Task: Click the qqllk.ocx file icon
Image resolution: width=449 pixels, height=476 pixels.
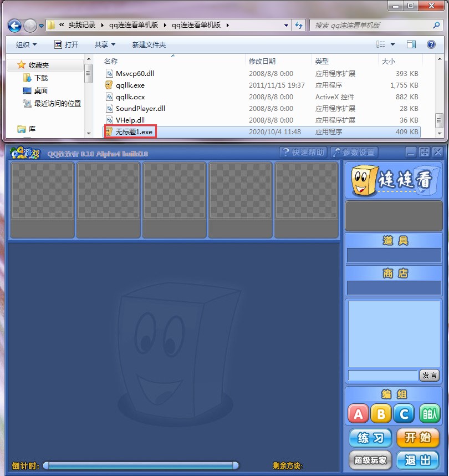Action: click(109, 97)
